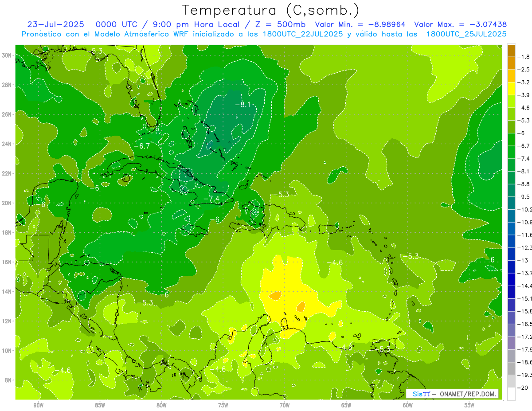Click the 28N latitude axis label
The height and width of the screenshot is (411, 532).
[8, 85]
